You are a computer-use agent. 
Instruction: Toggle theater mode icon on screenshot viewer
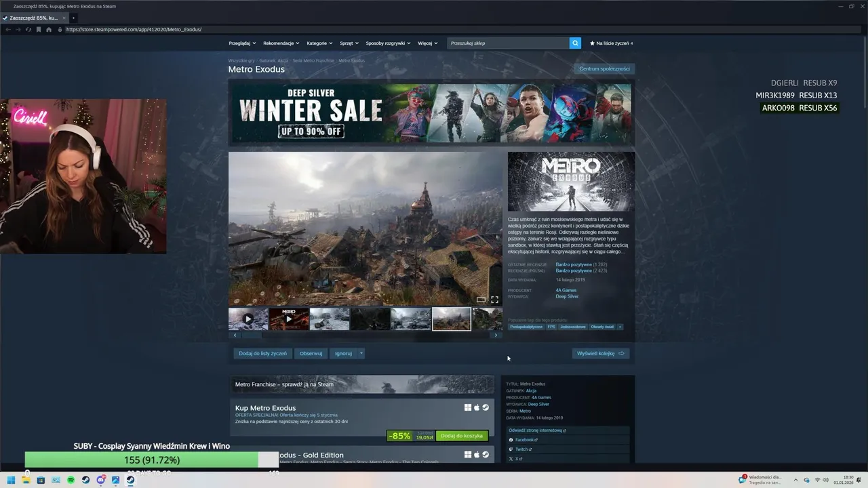pos(481,300)
